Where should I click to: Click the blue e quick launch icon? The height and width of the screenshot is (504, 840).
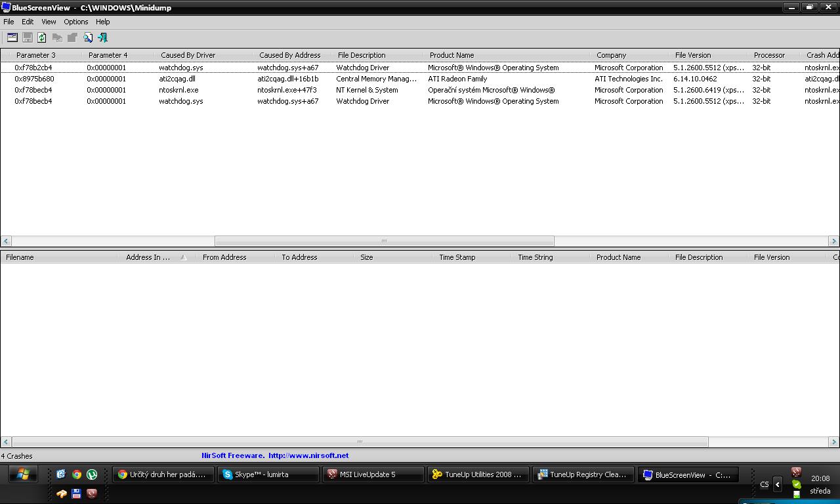click(x=61, y=474)
